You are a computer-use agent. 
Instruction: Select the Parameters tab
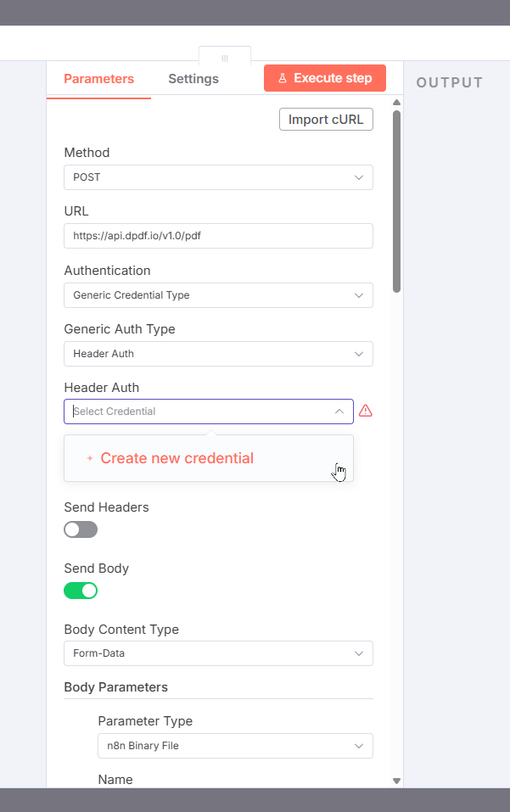point(98,79)
